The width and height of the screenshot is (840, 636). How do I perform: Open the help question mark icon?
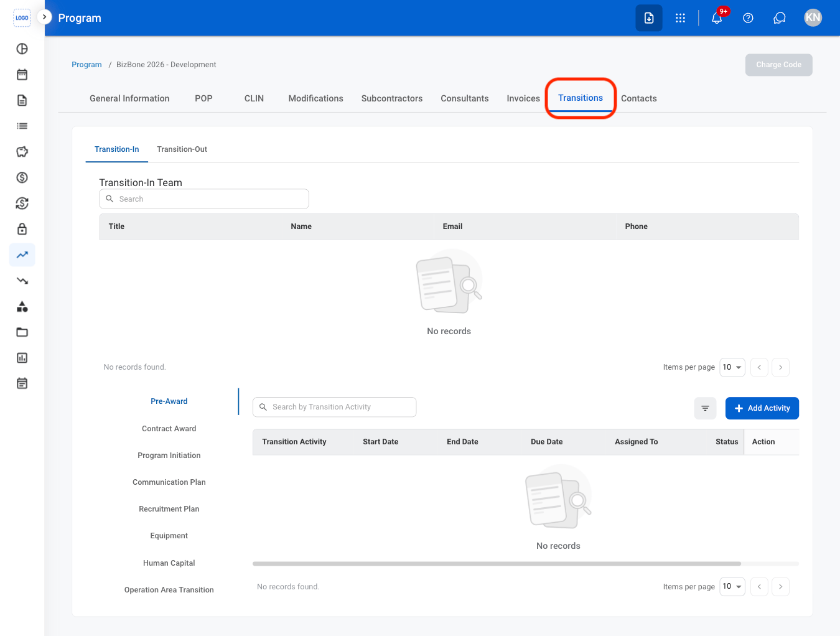coord(748,18)
